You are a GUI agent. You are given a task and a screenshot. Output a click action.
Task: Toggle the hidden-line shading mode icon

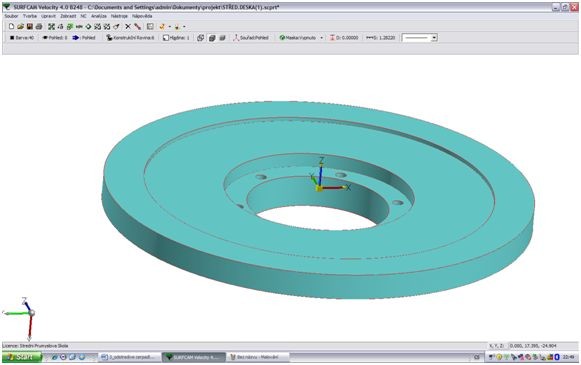(x=222, y=38)
